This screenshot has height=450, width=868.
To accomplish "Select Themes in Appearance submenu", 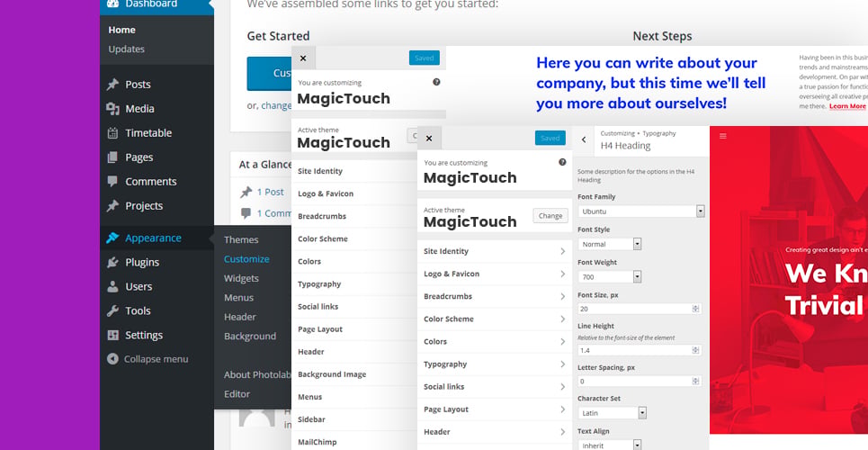I will 241,240.
